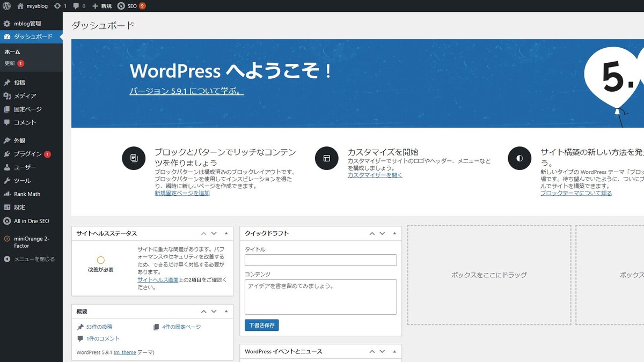The height and width of the screenshot is (362, 644).
Task: Open SEO gear menu in admin bar
Action: click(x=121, y=6)
